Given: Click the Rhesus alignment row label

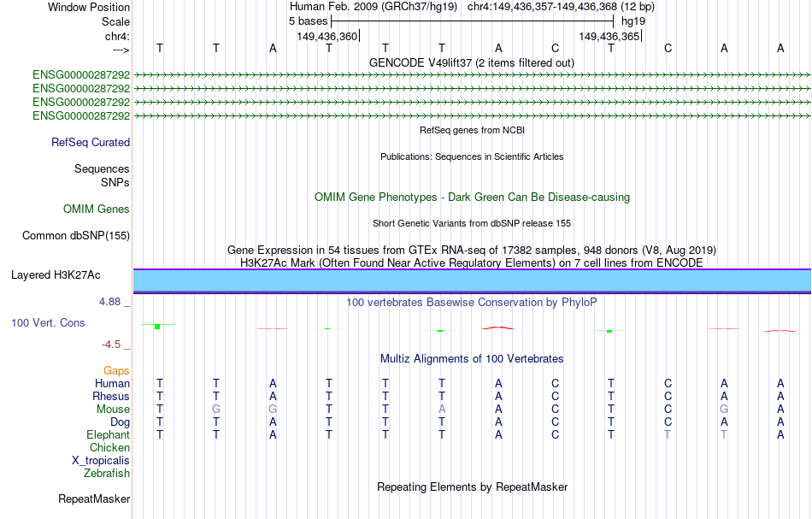Looking at the screenshot, I should [x=111, y=396].
